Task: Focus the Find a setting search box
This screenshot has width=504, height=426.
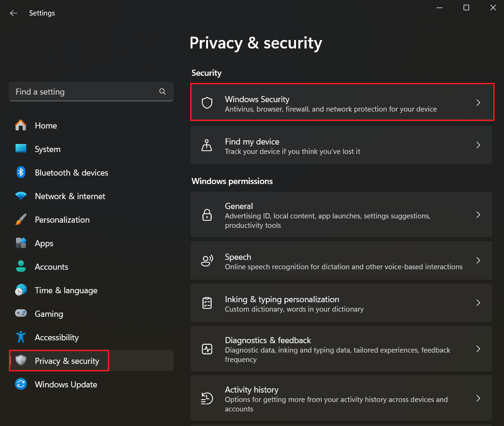Action: coord(85,92)
